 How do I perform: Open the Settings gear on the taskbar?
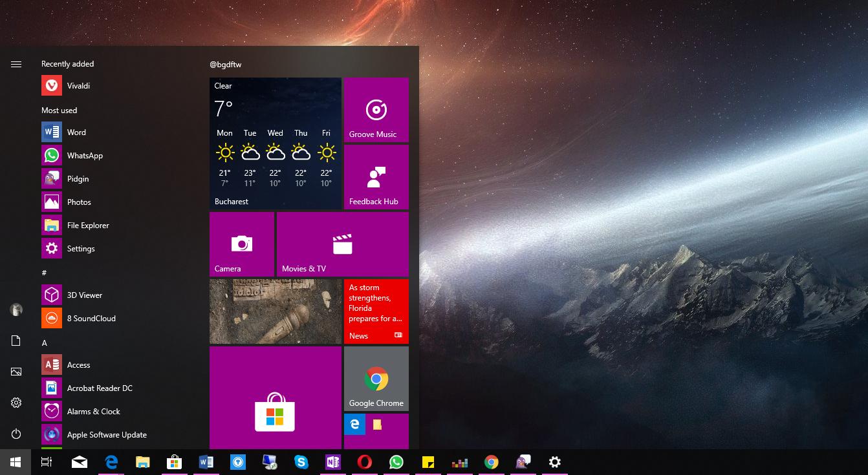click(555, 462)
